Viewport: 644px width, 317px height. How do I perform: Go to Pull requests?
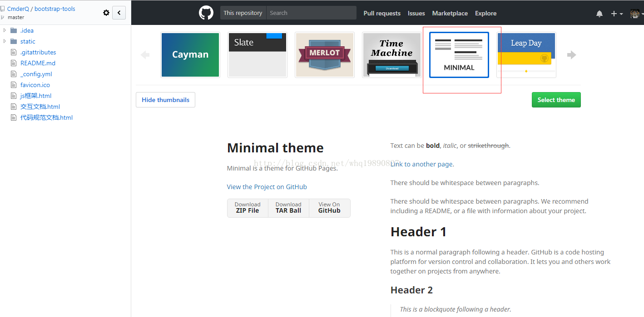[x=382, y=13]
